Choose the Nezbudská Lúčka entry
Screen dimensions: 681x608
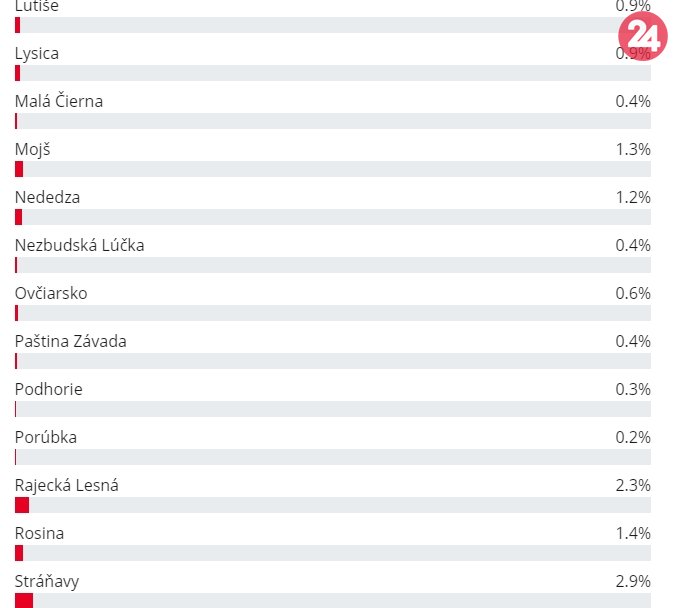tap(80, 245)
